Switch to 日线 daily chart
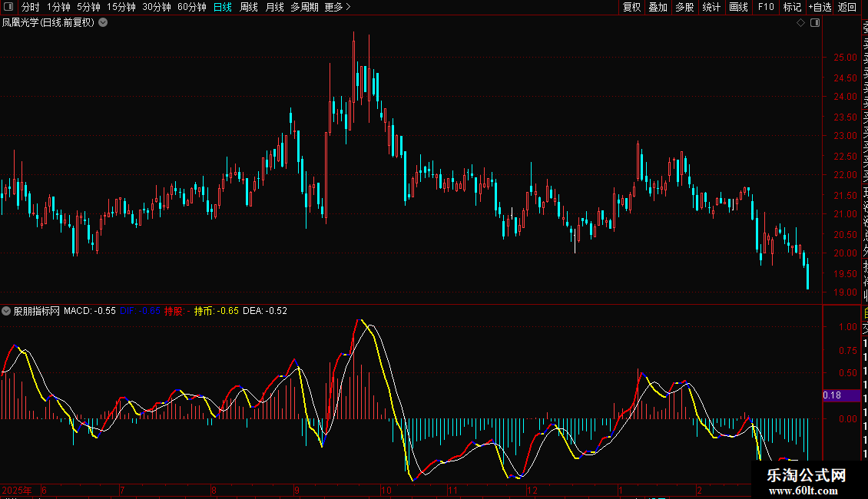 (x=223, y=7)
